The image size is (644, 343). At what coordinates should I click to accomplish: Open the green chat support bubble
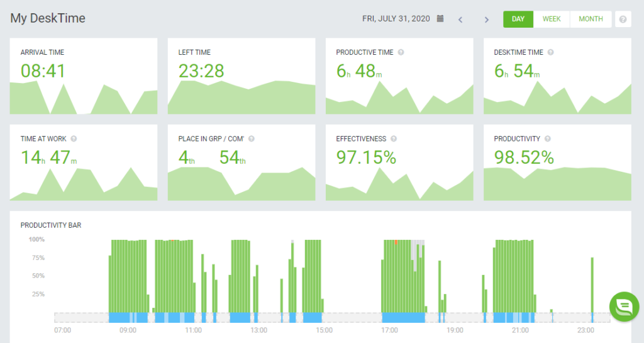625,306
